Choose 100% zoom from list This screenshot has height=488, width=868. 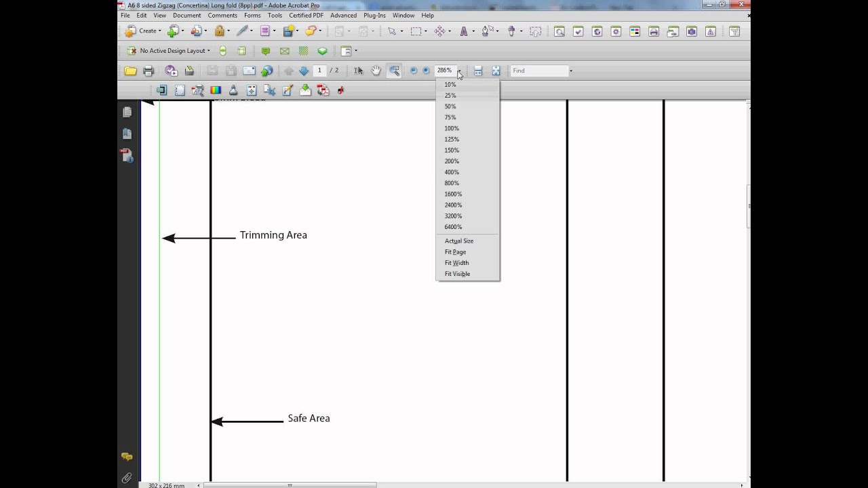pos(467,128)
